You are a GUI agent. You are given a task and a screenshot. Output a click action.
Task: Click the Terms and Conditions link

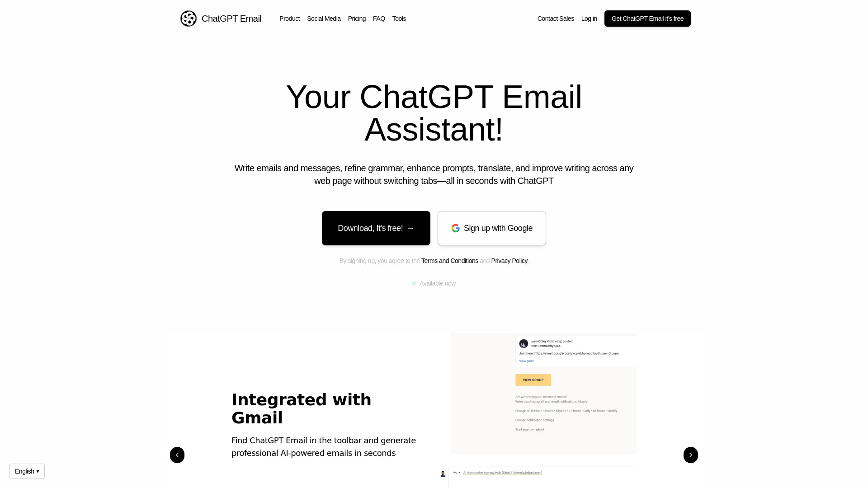(x=449, y=260)
